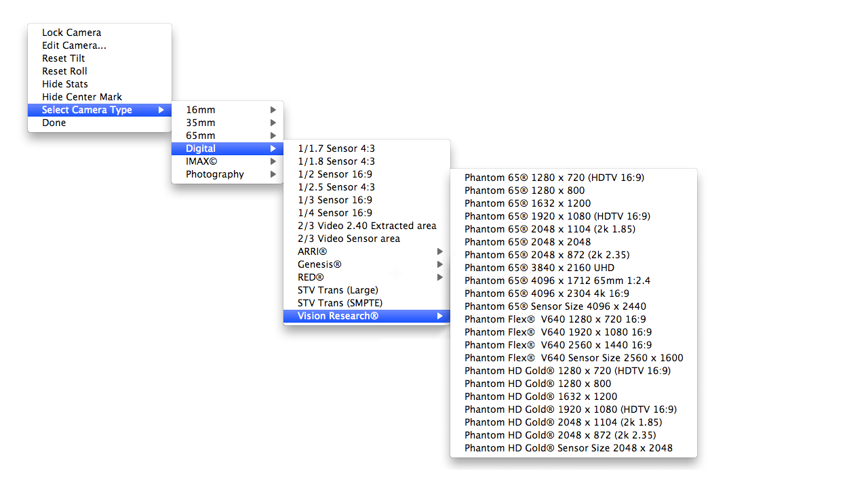The image size is (868, 488).
Task: Expand the 35mm camera submenu
Action: tap(227, 123)
